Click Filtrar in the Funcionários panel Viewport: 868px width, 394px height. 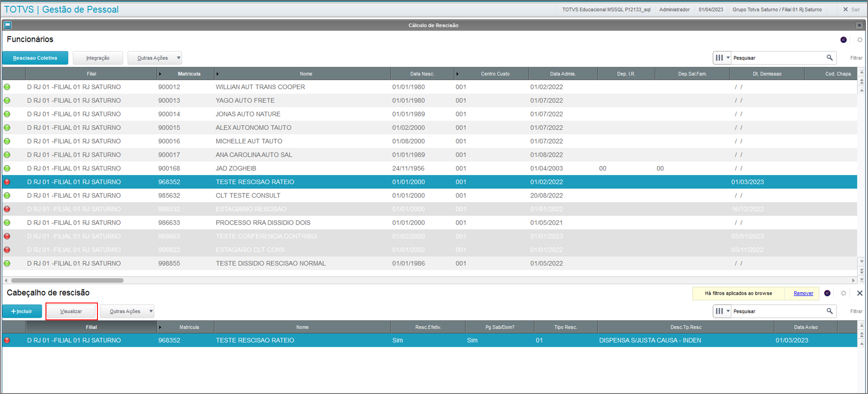[856, 58]
